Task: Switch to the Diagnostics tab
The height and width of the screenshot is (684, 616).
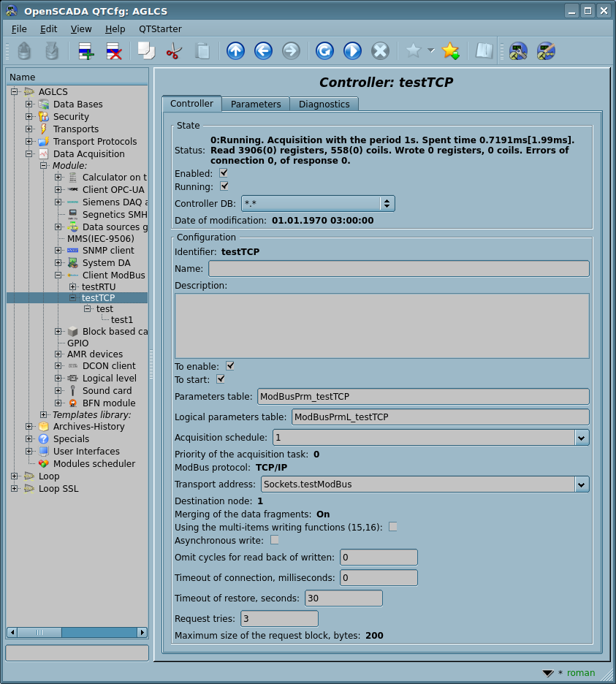Action: (x=324, y=104)
